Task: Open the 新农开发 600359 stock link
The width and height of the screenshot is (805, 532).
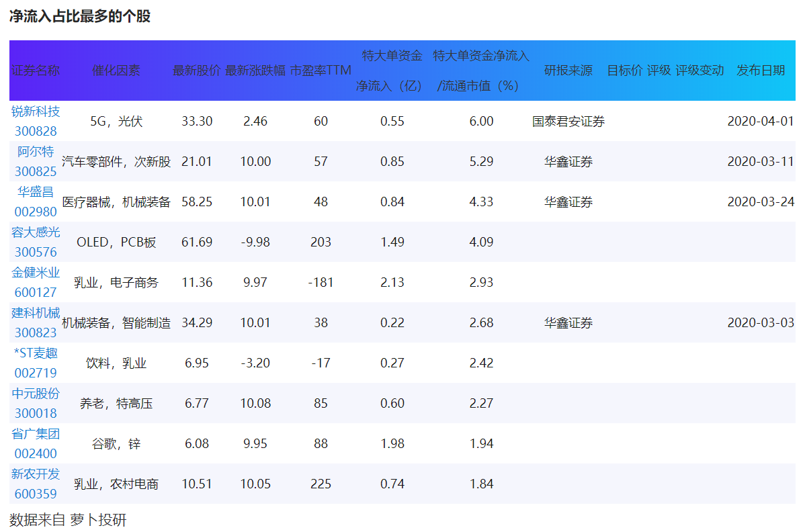Action: click(36, 484)
